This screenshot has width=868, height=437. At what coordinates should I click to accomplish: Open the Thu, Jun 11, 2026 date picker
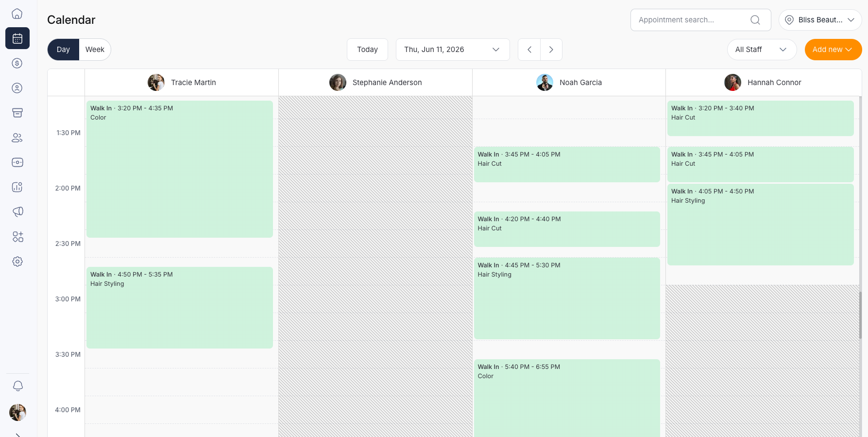pos(452,50)
